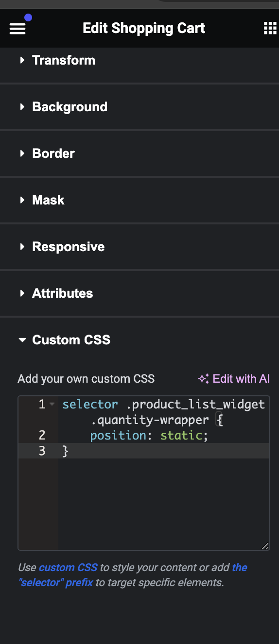Image resolution: width=279 pixels, height=644 pixels.
Task: Click the Edit with AI sparkle icon
Action: [x=203, y=379]
